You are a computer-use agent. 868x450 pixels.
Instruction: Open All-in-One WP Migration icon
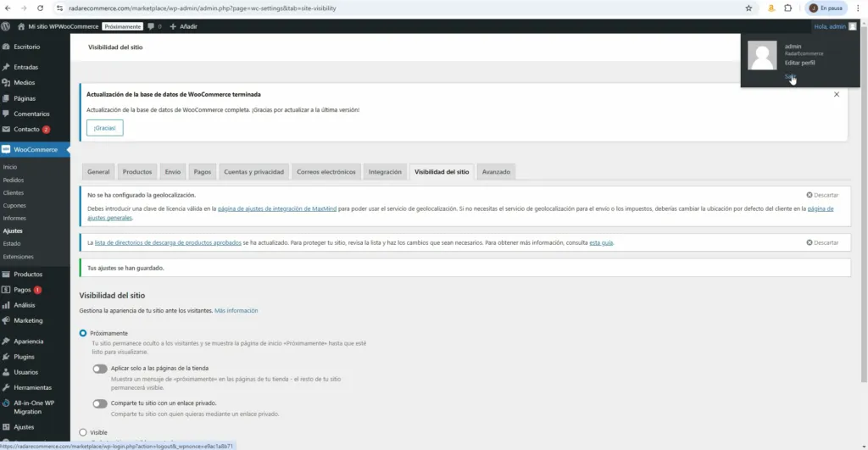click(6, 403)
